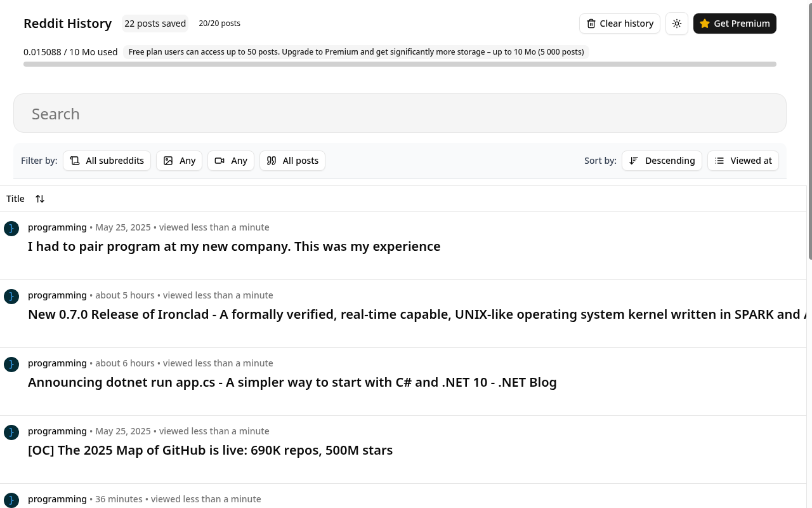Click subreddit icon beside the Map of GitHub post
Image resolution: width=812 pixels, height=508 pixels.
coord(11,432)
